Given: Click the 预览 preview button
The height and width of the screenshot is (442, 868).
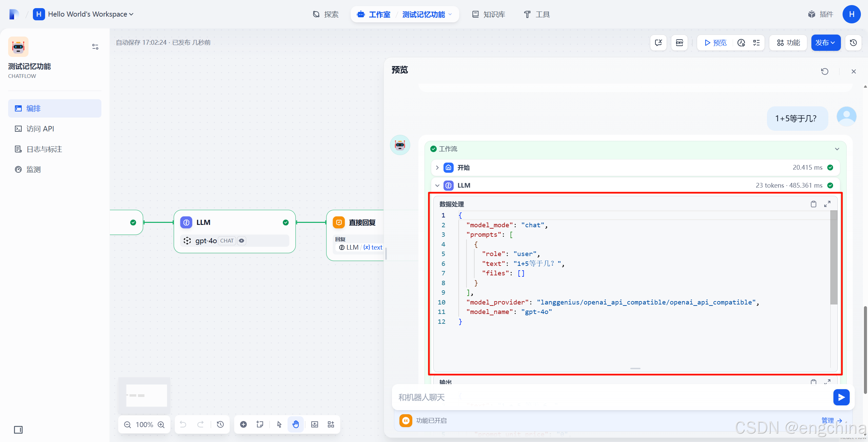Looking at the screenshot, I should pyautogui.click(x=715, y=43).
